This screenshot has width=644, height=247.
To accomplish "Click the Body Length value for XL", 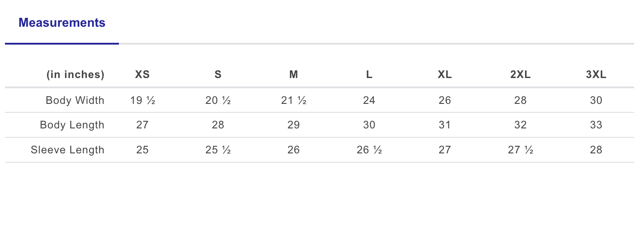I will click(x=445, y=125).
